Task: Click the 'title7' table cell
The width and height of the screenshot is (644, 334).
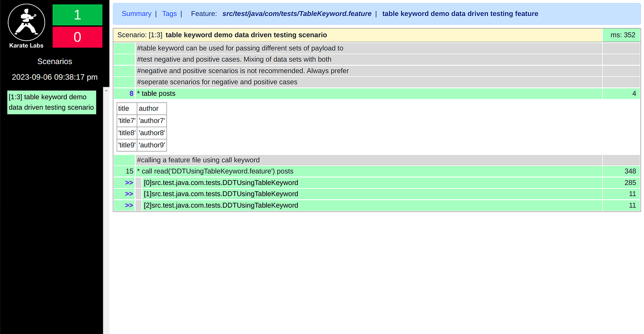Action: [x=127, y=121]
